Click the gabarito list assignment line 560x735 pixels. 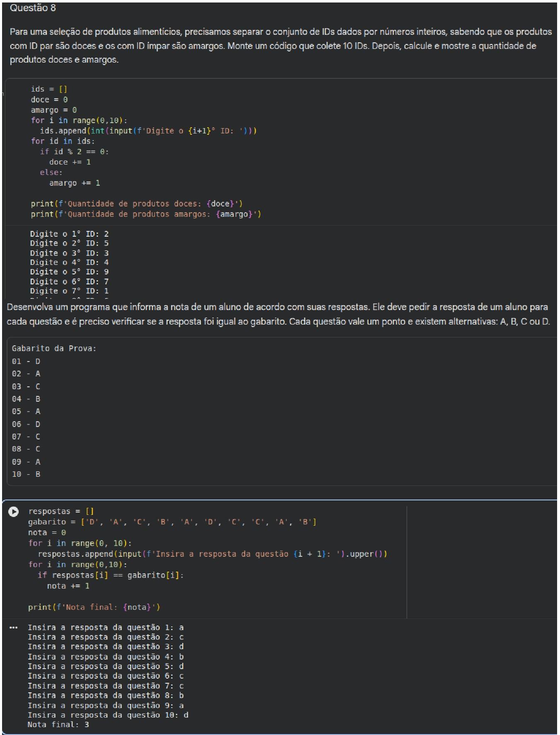172,522
